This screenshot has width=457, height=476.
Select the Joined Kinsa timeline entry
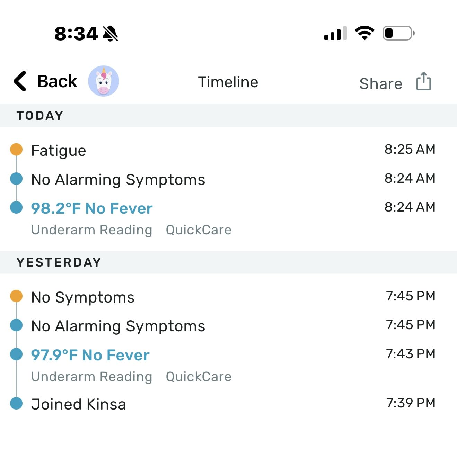pyautogui.click(x=79, y=404)
